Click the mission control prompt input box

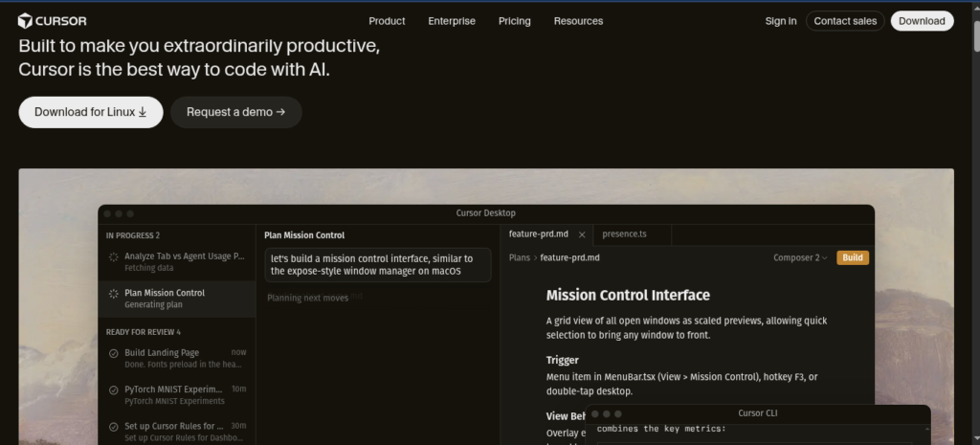pos(377,265)
